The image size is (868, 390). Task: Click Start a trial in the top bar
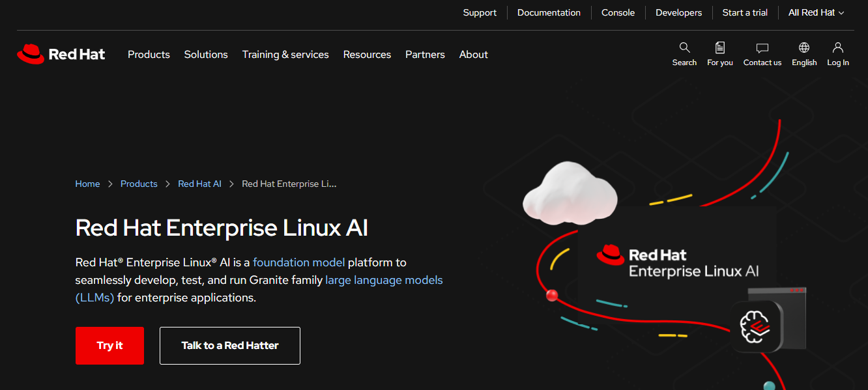click(x=745, y=12)
